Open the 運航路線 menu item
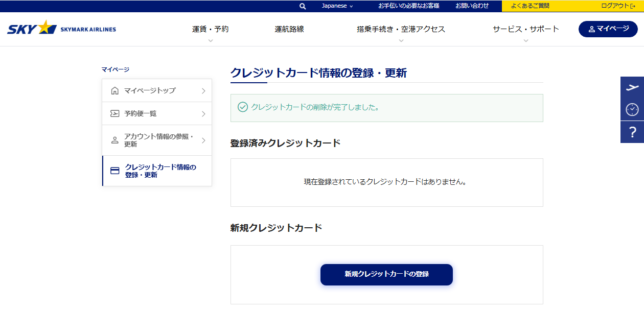 click(289, 29)
